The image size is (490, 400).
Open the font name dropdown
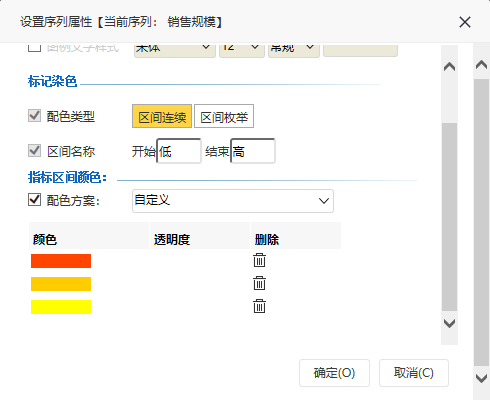point(175,48)
